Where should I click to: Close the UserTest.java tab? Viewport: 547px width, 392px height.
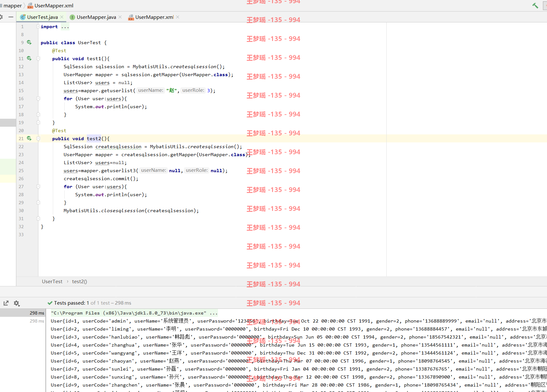[x=62, y=17]
